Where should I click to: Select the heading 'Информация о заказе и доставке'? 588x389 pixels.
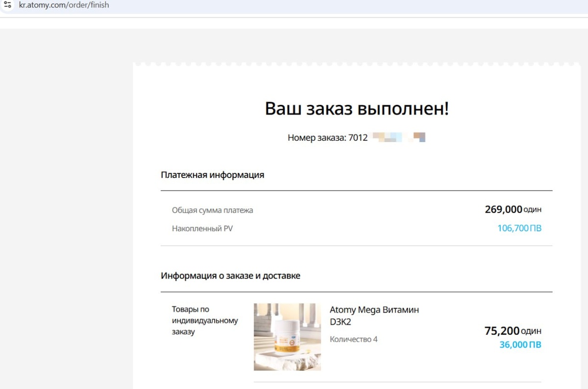230,276
